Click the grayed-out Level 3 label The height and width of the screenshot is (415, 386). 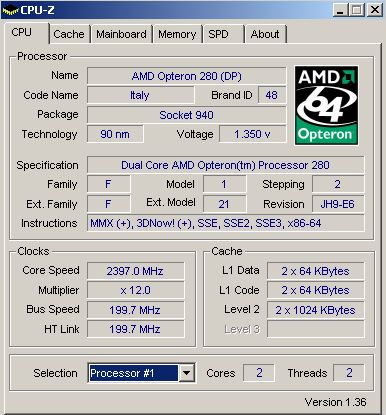click(242, 329)
